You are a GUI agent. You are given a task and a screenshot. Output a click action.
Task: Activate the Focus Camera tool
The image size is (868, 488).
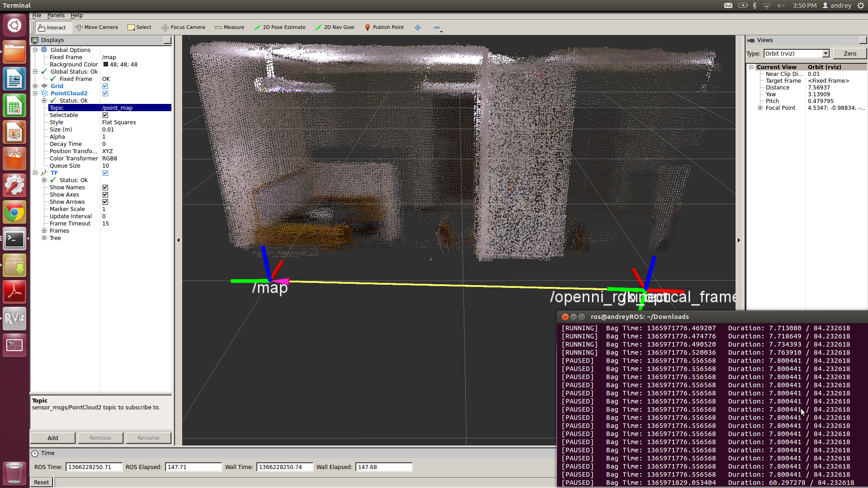183,27
